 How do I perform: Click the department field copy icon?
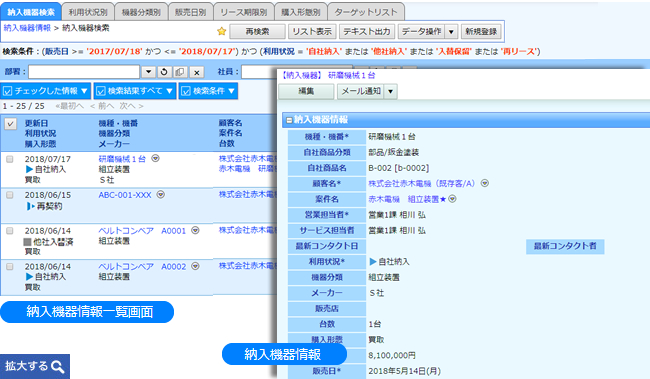pos(180,72)
